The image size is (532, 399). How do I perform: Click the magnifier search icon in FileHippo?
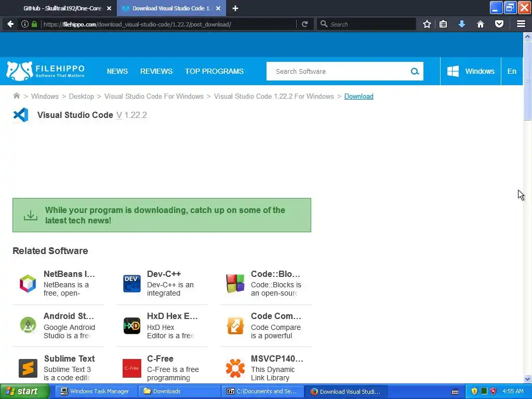[x=415, y=71]
